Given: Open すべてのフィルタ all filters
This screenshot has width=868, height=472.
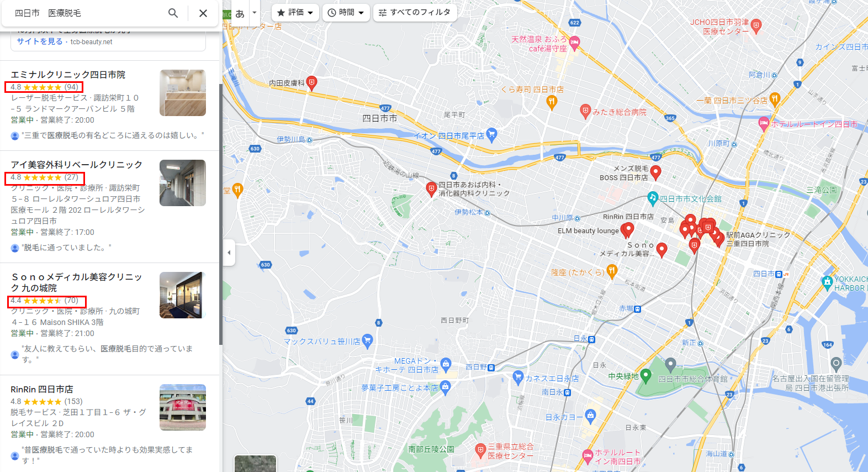Looking at the screenshot, I should coord(415,12).
